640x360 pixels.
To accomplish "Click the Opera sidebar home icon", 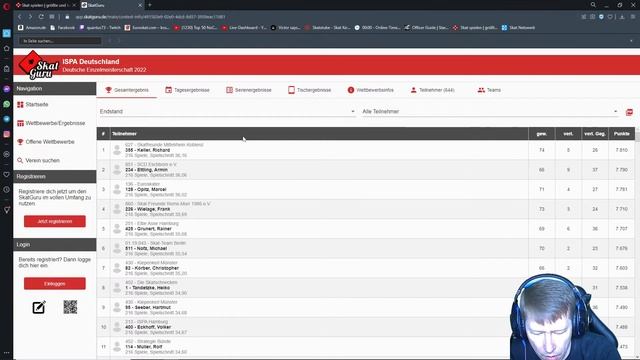I will point(7,48).
